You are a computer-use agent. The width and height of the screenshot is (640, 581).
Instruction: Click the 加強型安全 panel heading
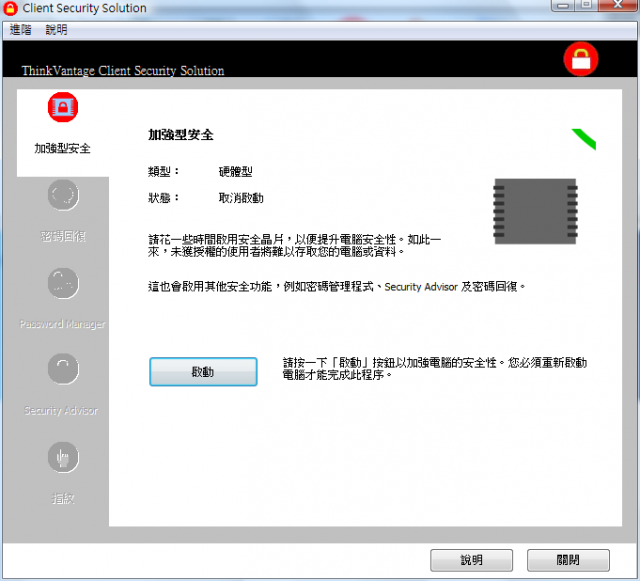coord(180,135)
